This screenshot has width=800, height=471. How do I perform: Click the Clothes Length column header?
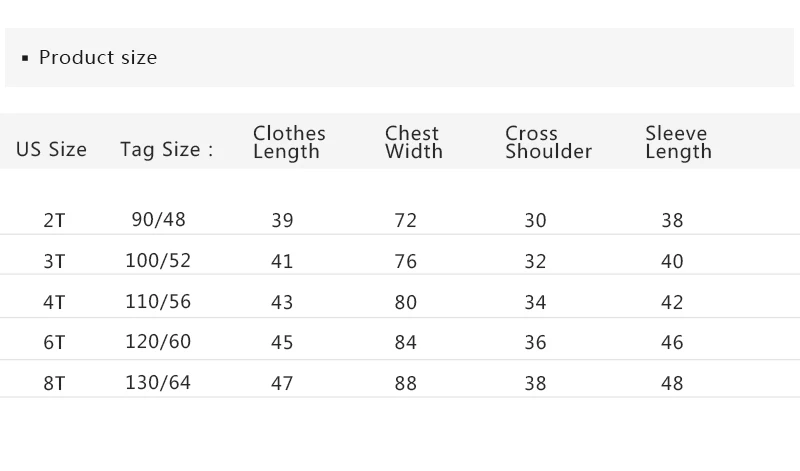tap(289, 142)
